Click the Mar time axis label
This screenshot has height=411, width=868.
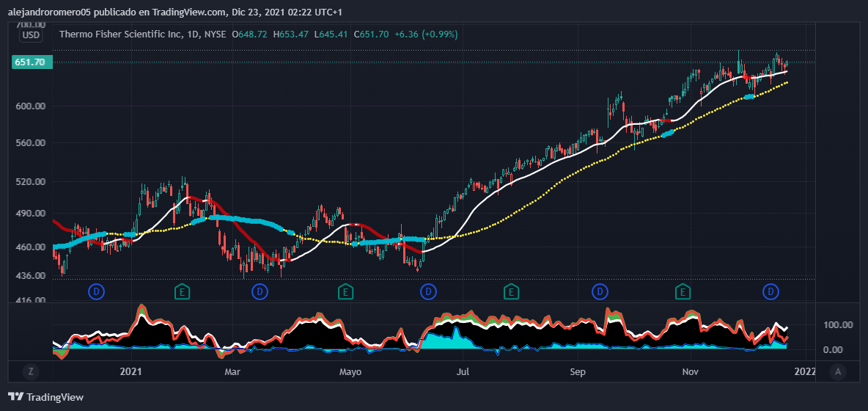tap(232, 371)
